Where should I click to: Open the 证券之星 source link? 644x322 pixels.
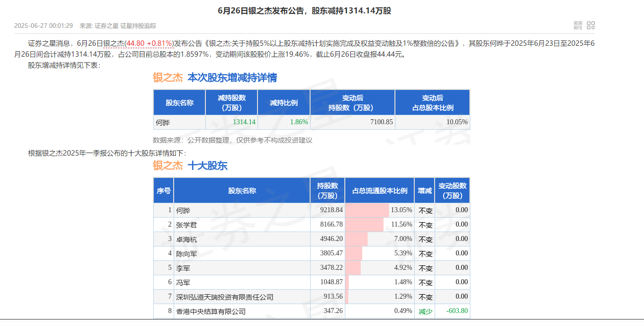[x=106, y=25]
